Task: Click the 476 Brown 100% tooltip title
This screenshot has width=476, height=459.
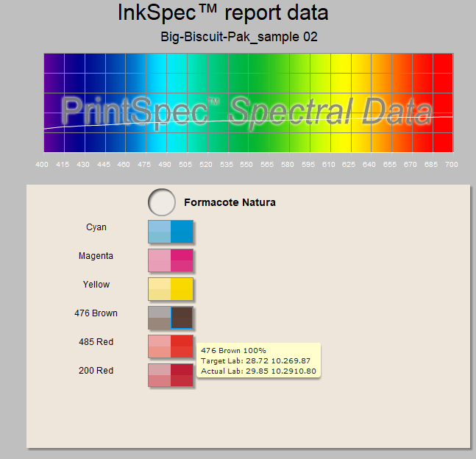Action: (233, 350)
